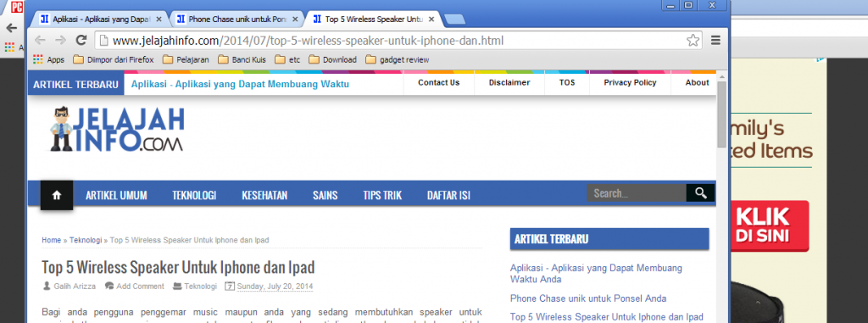The image size is (868, 323).
Task: Open the Artikel Umum menu
Action: point(116,195)
